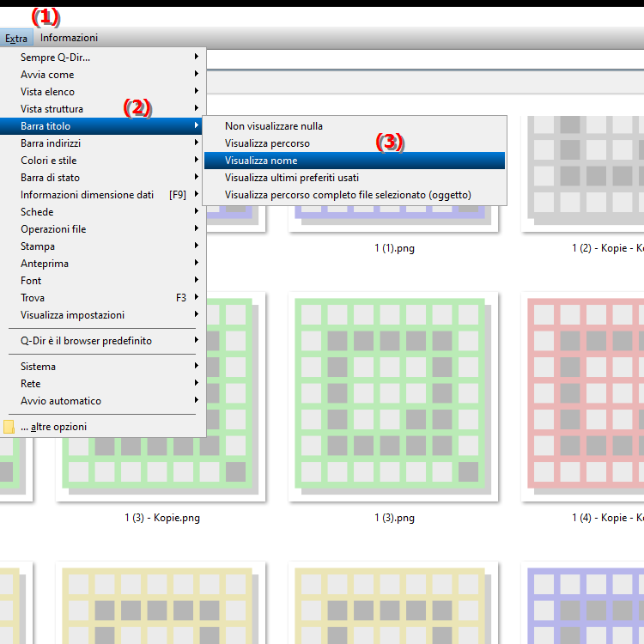The image size is (644, 644).
Task: Choose Visualizza percorso option
Action: (355, 143)
